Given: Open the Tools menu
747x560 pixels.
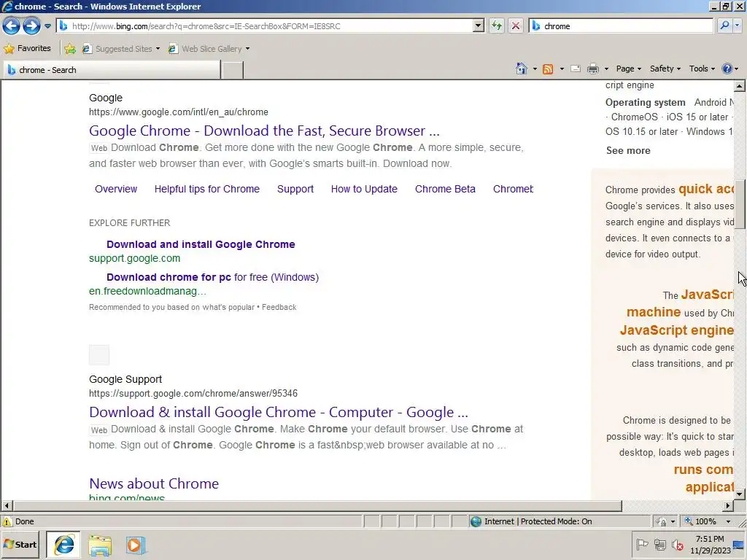Looking at the screenshot, I should click(x=702, y=69).
